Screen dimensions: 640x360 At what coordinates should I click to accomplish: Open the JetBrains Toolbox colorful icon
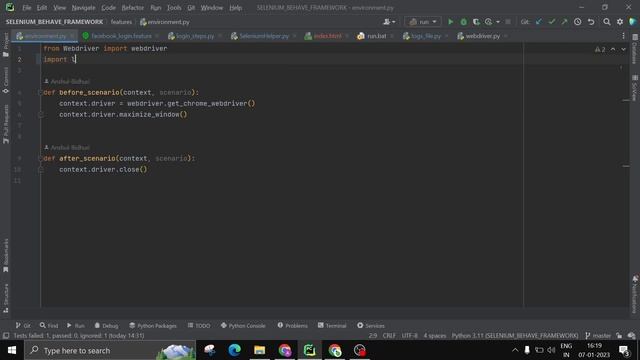tap(632, 22)
